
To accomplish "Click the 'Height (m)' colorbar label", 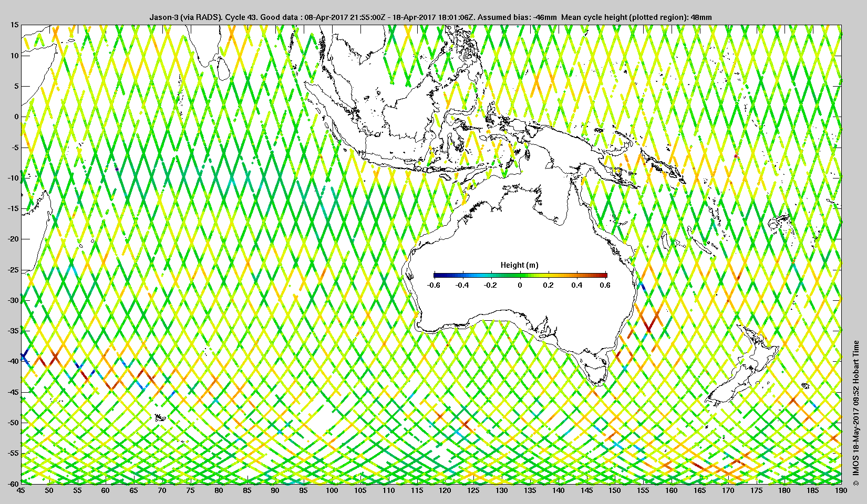I will coord(519,265).
